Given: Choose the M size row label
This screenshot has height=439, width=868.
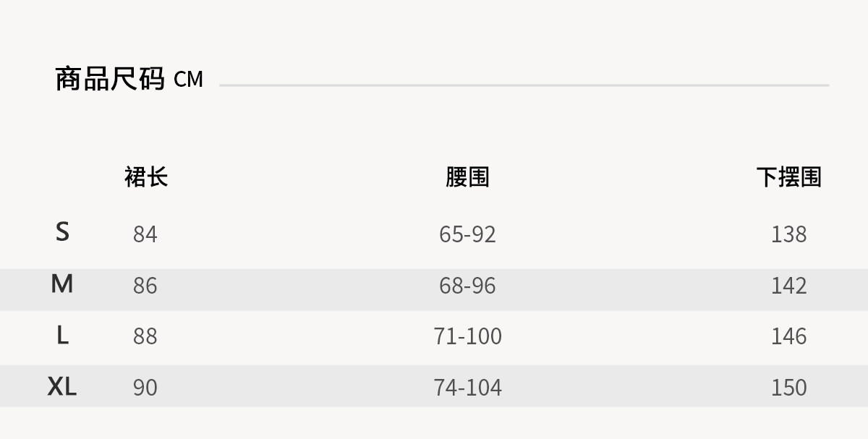Looking at the screenshot, I should click(62, 284).
